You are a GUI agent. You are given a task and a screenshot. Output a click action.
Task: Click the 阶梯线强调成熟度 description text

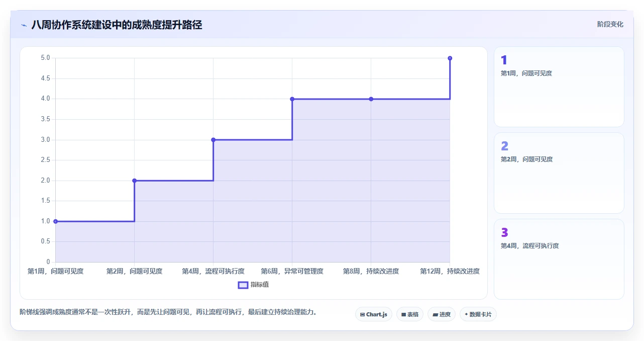point(168,312)
